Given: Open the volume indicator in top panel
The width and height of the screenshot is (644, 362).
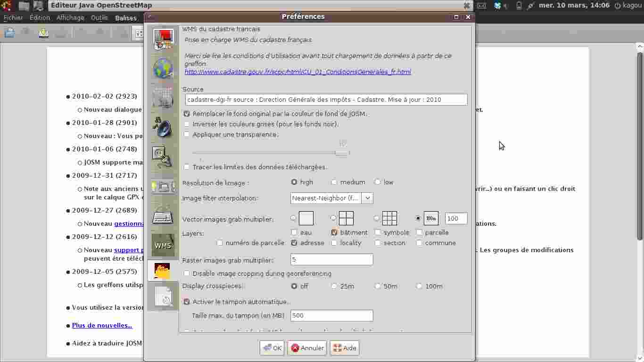Looking at the screenshot, I should 505,6.
